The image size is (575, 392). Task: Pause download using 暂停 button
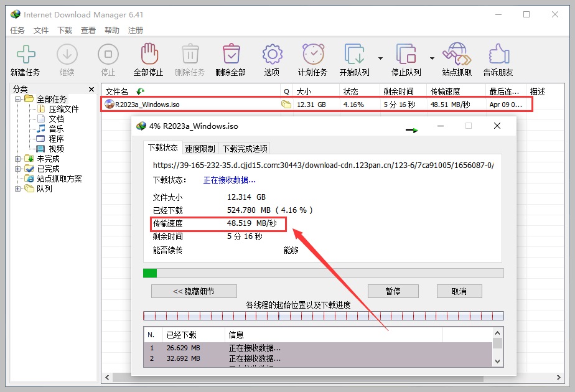[393, 291]
